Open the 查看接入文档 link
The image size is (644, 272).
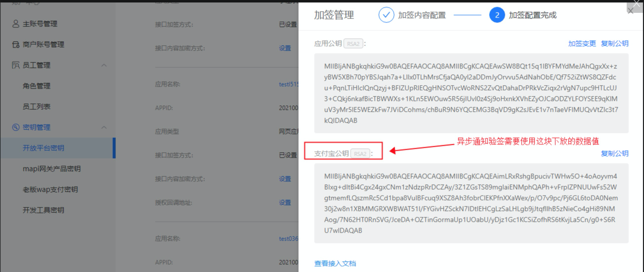coord(335,263)
